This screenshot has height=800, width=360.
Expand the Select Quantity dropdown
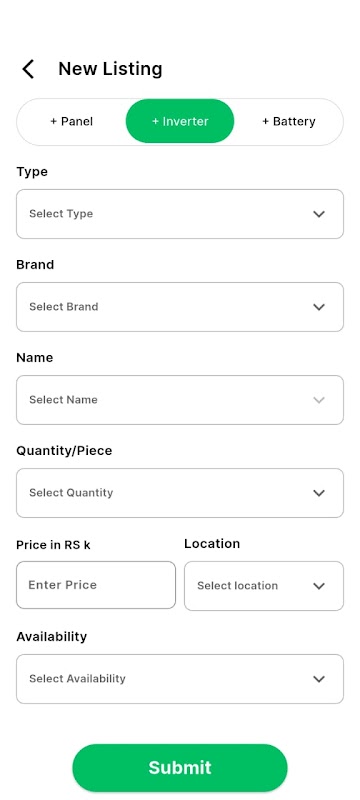pos(180,493)
